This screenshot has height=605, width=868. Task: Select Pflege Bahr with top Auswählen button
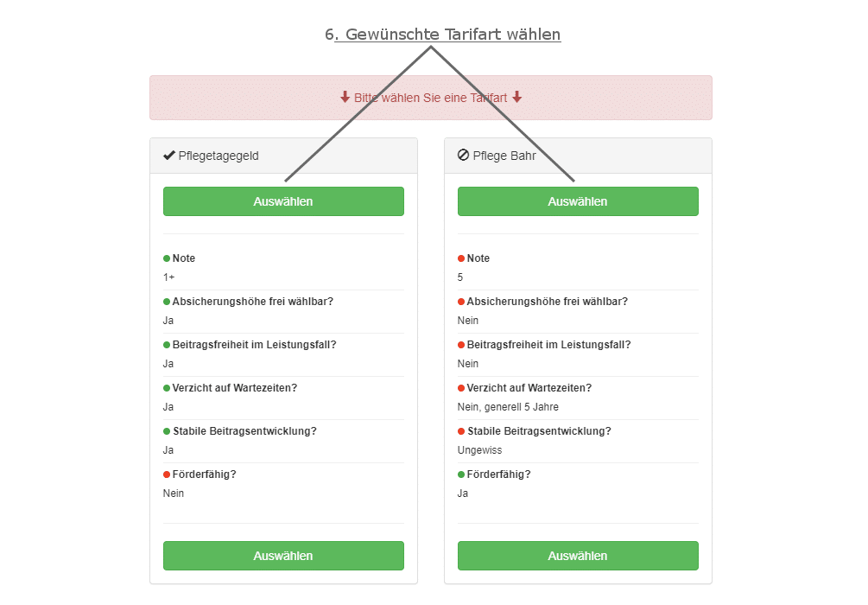point(578,201)
